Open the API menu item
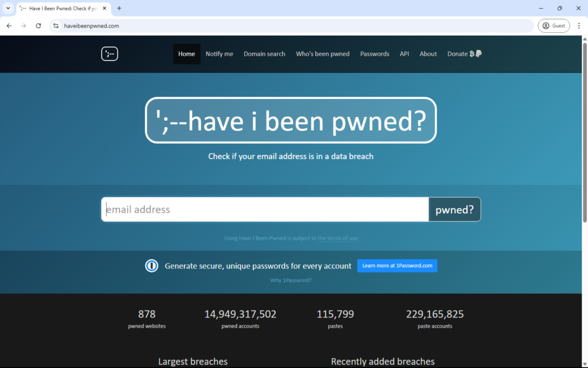This screenshot has width=588, height=368. click(404, 54)
